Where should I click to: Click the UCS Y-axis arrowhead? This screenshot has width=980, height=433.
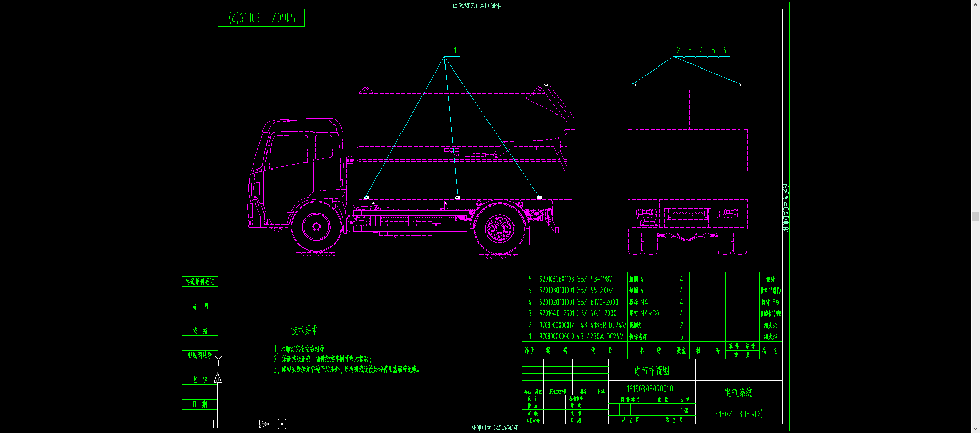[x=218, y=378]
